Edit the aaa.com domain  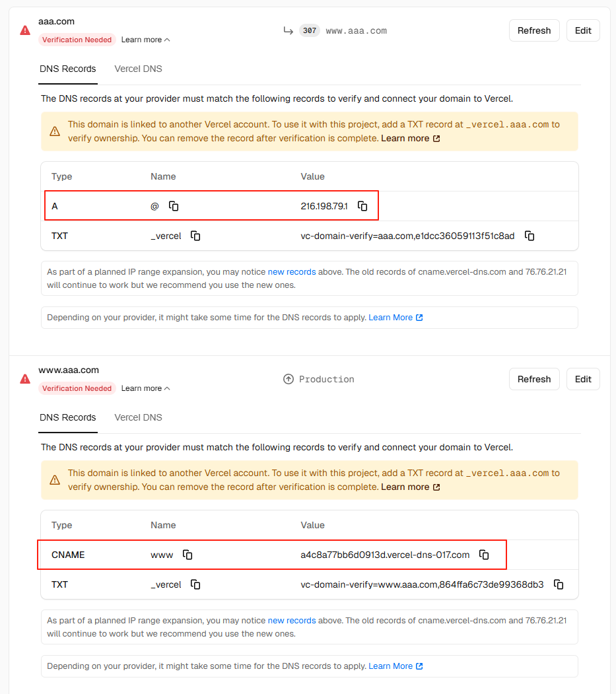tap(583, 30)
